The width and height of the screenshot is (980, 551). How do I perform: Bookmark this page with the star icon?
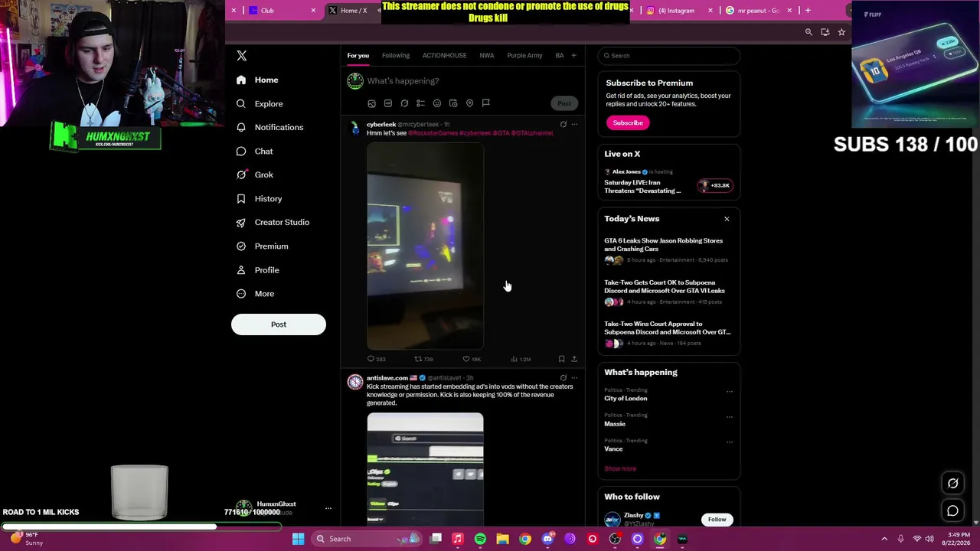tap(841, 32)
